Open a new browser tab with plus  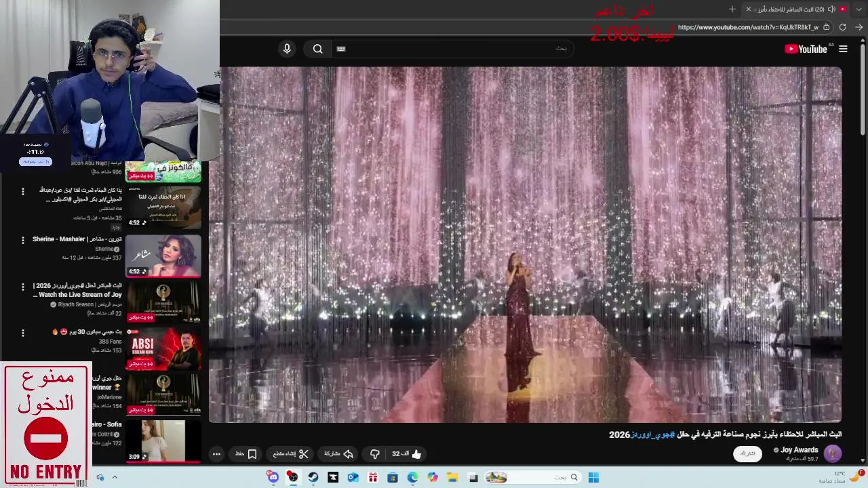[x=732, y=9]
